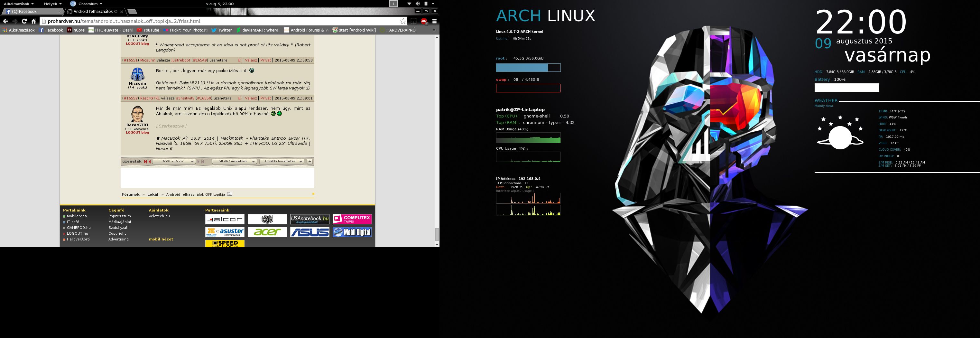The image size is (980, 338).
Task: Open the Mobilarena portal link
Action: 77,216
